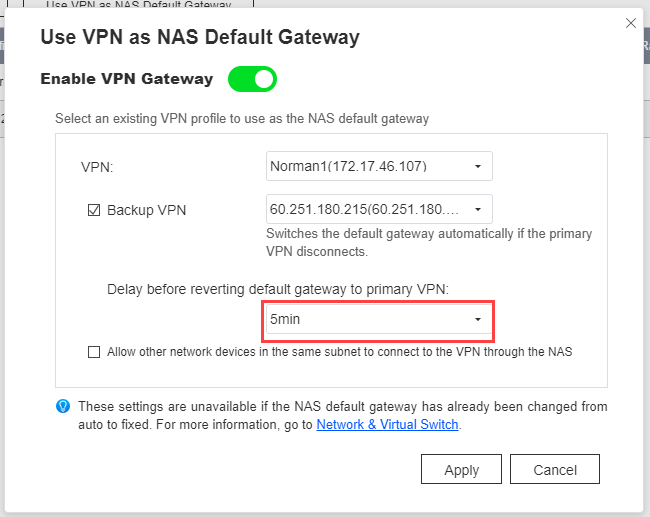Click the Allow other network devices label
The width and height of the screenshot is (650, 517).
(340, 352)
